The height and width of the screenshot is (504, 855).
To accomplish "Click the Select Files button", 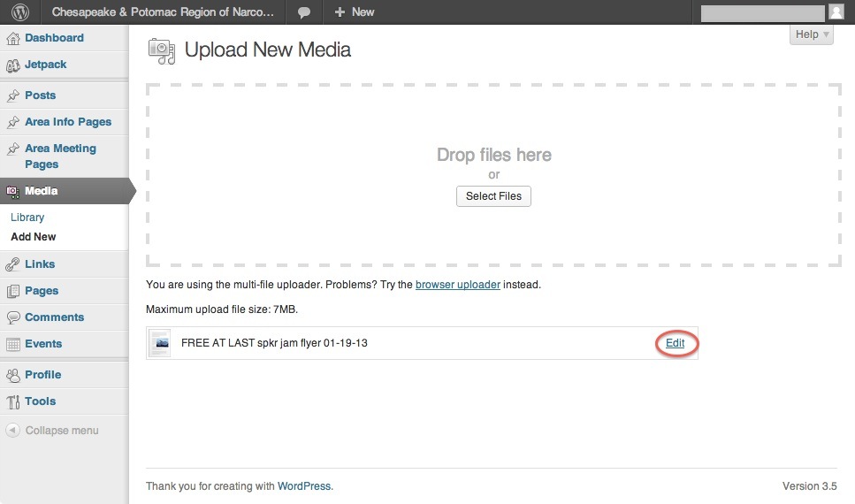I will [x=493, y=196].
